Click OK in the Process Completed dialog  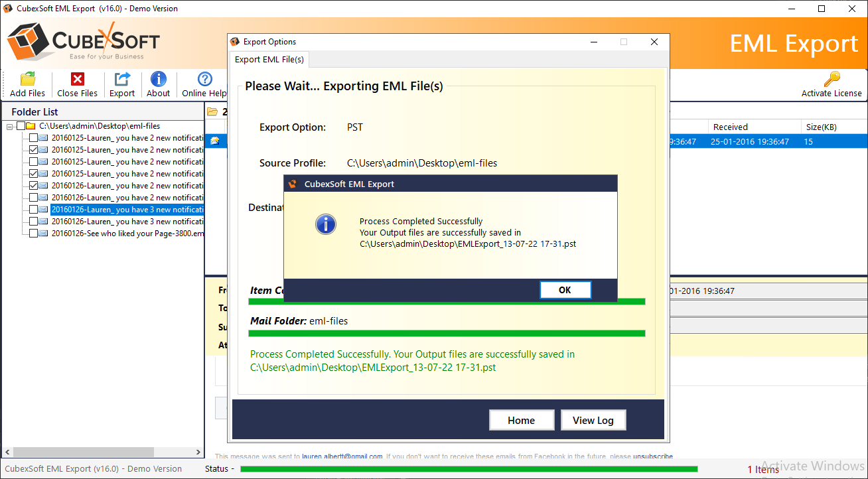[565, 290]
